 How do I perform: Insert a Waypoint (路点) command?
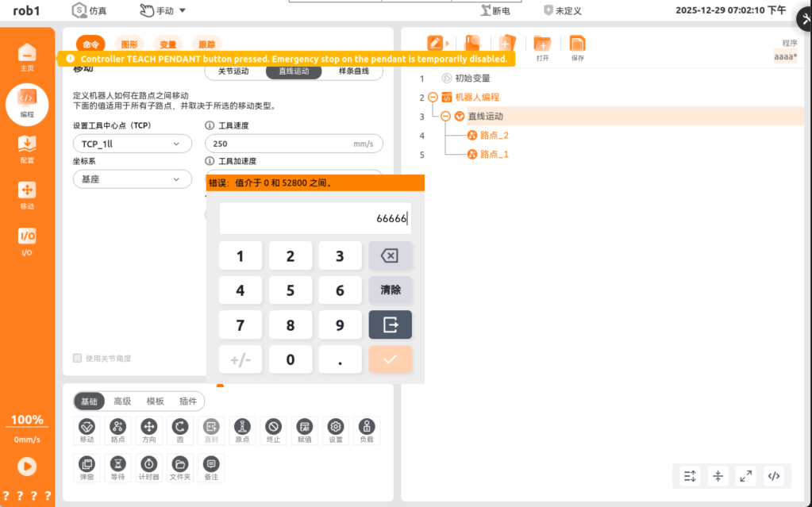(x=117, y=431)
